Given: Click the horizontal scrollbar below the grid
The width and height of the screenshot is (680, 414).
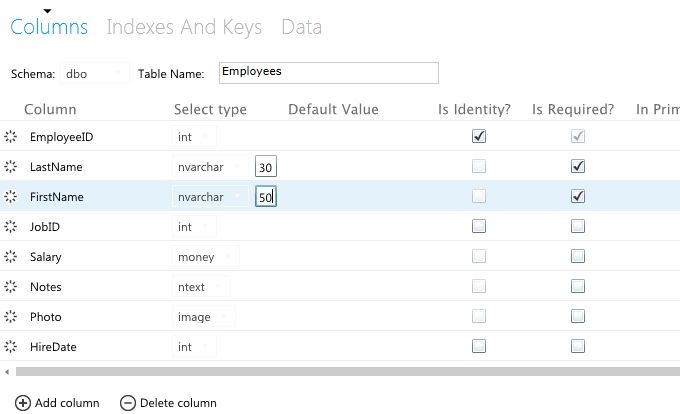Looking at the screenshot, I should tap(340, 372).
